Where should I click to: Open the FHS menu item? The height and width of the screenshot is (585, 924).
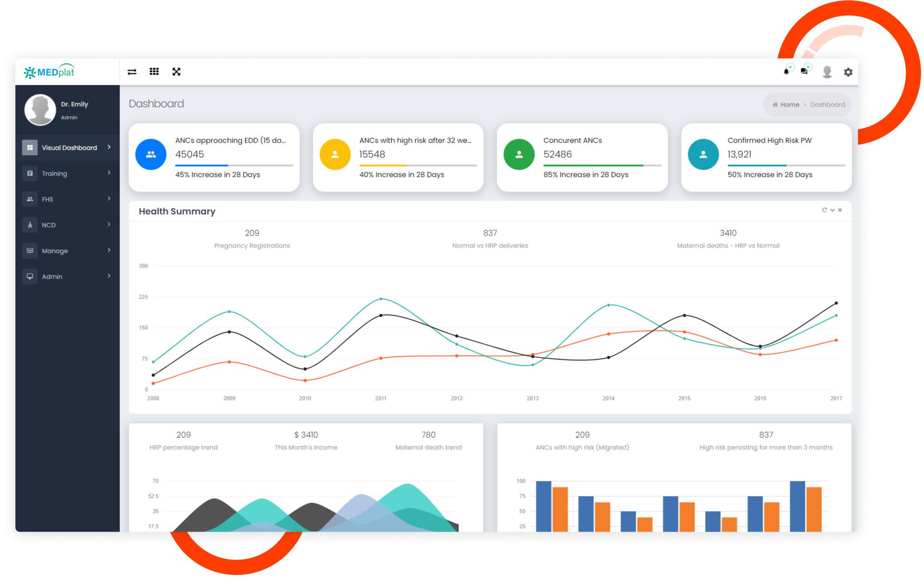[x=48, y=199]
